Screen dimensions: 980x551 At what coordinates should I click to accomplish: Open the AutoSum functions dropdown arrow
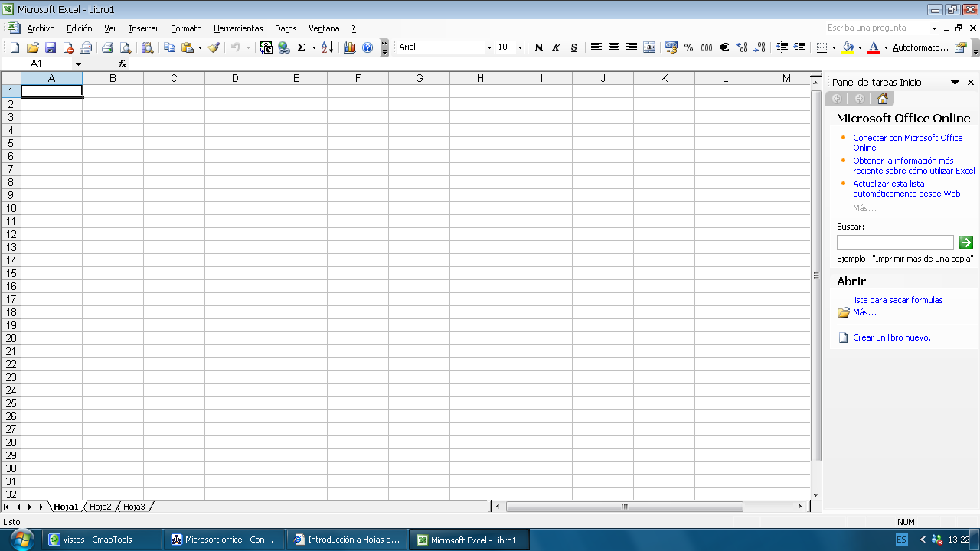point(314,47)
